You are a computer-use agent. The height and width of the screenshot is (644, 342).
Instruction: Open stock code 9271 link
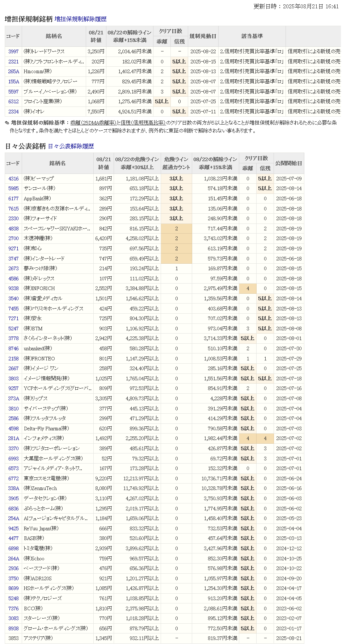point(13,248)
